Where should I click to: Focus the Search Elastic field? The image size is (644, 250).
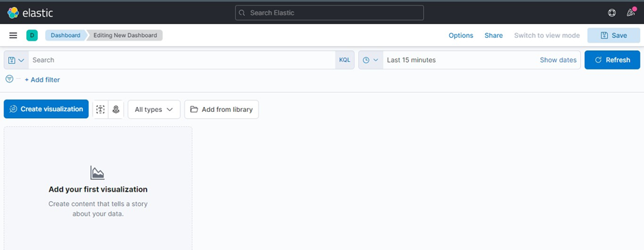point(329,13)
